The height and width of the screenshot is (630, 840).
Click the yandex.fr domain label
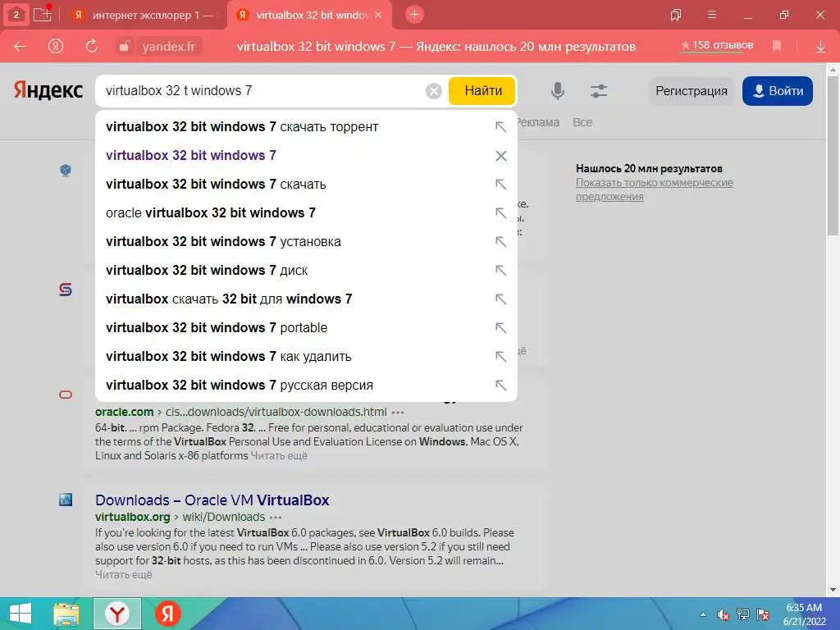point(168,47)
